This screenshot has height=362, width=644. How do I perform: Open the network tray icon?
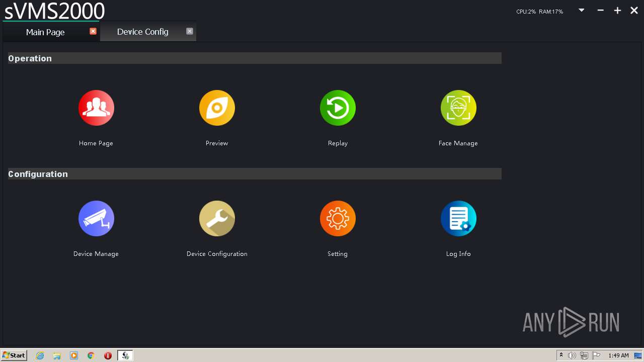(x=584, y=355)
